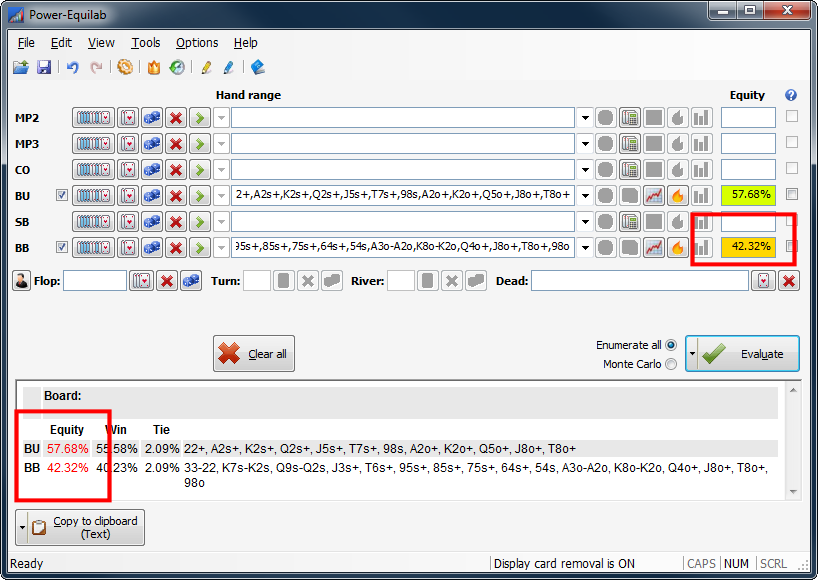Click the results panel down scroll arrow
The height and width of the screenshot is (580, 818).
(793, 491)
